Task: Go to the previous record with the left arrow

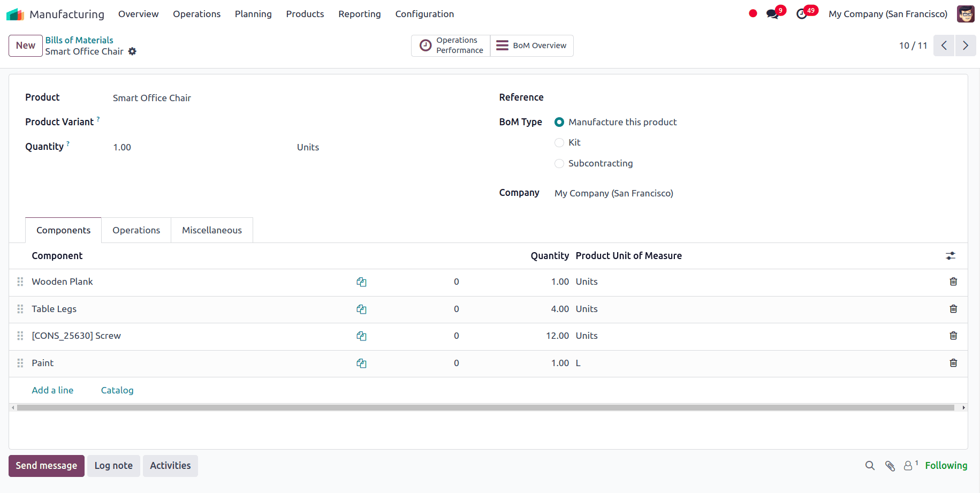Action: [x=944, y=45]
